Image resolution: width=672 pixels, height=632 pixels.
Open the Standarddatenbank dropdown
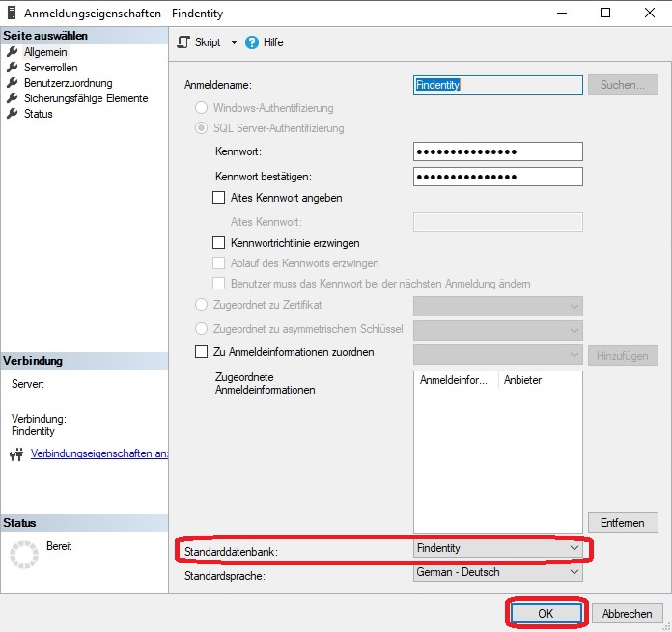[498, 548]
